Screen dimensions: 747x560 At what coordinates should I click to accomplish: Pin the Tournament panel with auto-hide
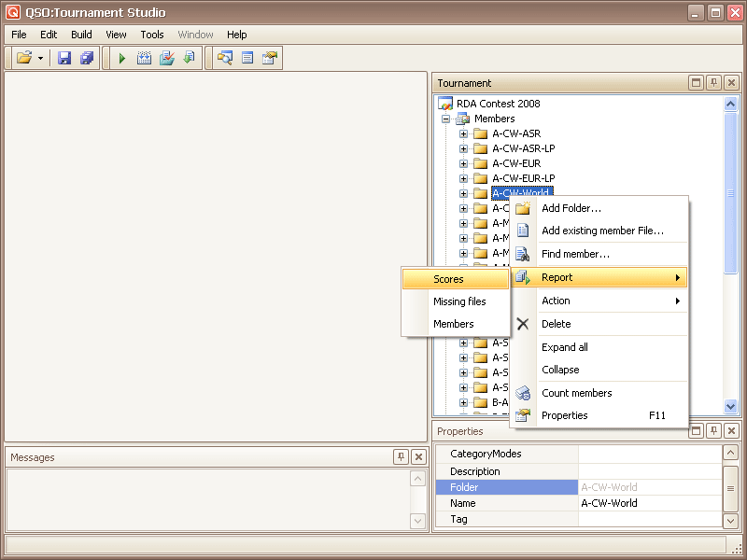[x=713, y=83]
